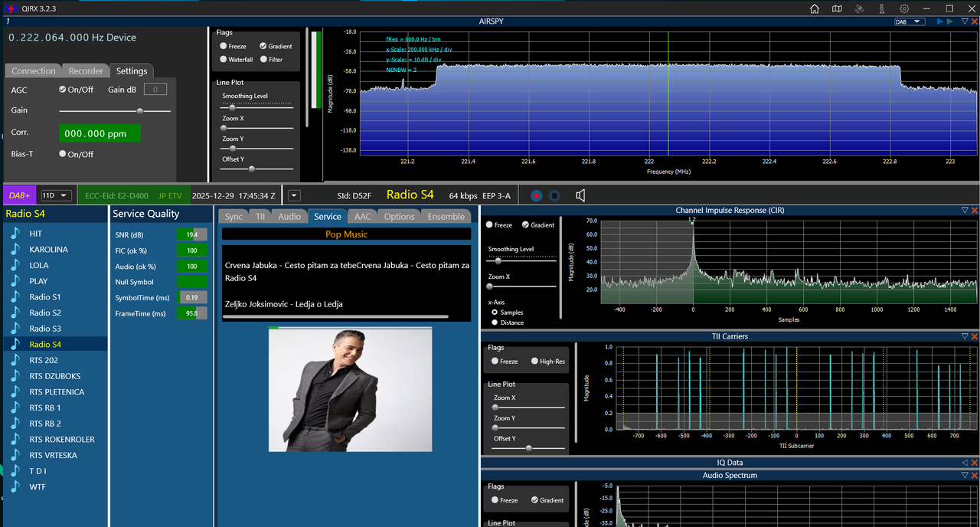Click the music note icon beside RTS DZUBOKS
Screen dimensions: 980x527
(15, 375)
